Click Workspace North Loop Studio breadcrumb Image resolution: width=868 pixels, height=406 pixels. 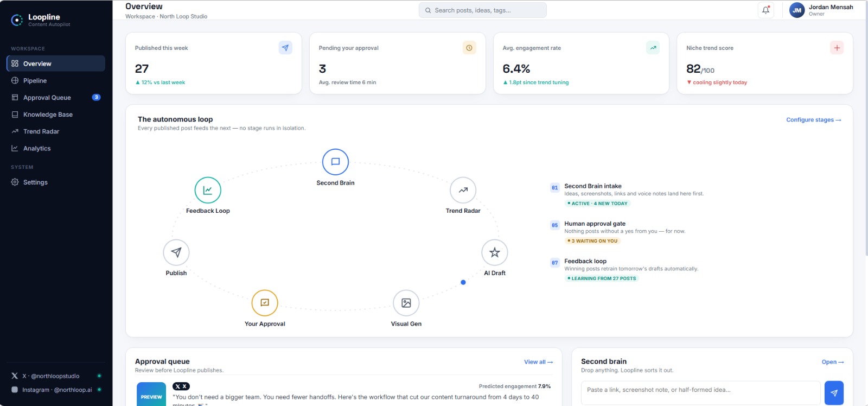pos(166,16)
